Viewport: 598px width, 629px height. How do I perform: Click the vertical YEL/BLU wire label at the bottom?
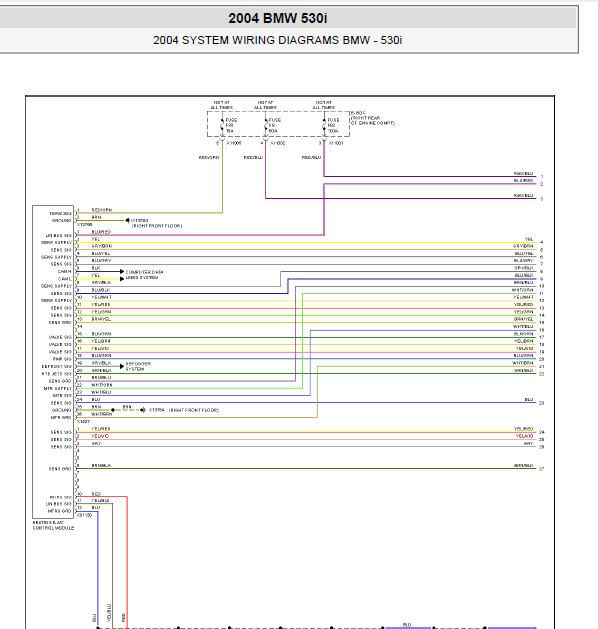[x=109, y=613]
